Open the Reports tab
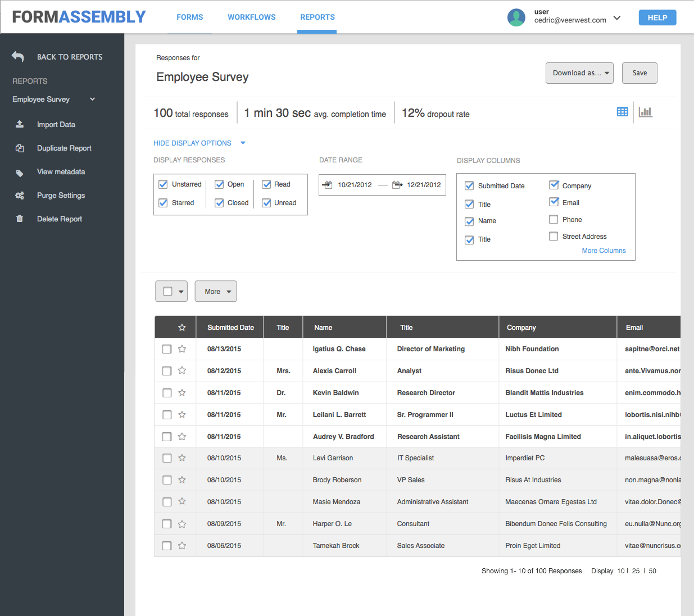Screen dimensions: 694x616 pyautogui.click(x=317, y=17)
